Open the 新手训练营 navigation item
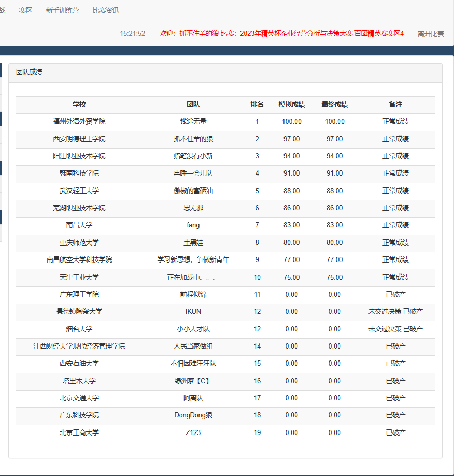Screen dimensions: 454x476 62,10
